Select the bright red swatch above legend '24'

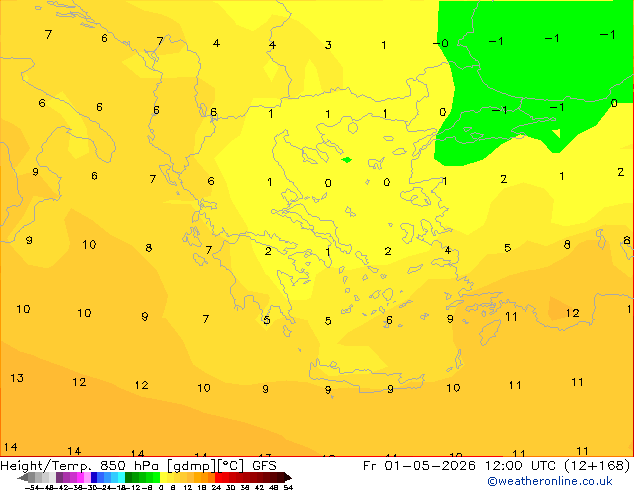point(218,477)
